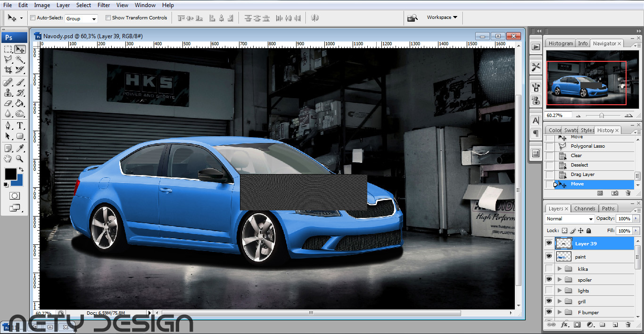Hide Layer 39 visibility eye
Screen dimensions: 644x334
549,243
